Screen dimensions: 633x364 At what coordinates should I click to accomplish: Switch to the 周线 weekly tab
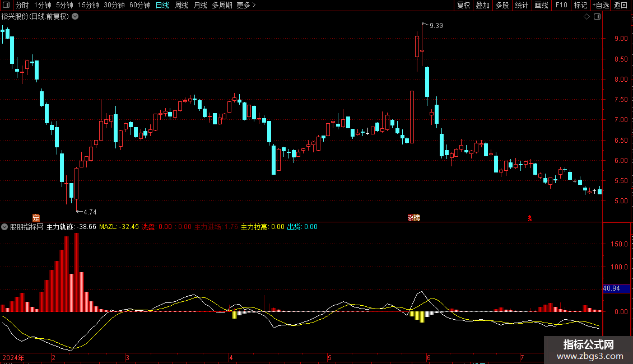point(181,5)
